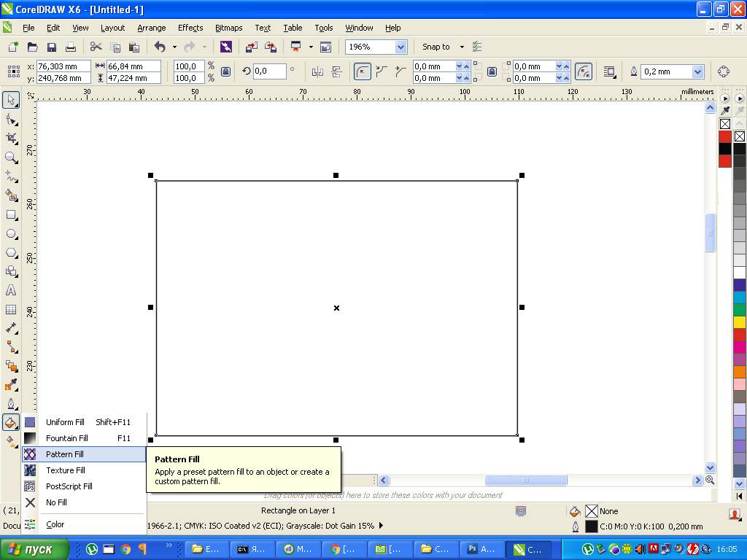
Task: Toggle Scalloped corner style
Action: point(381,72)
